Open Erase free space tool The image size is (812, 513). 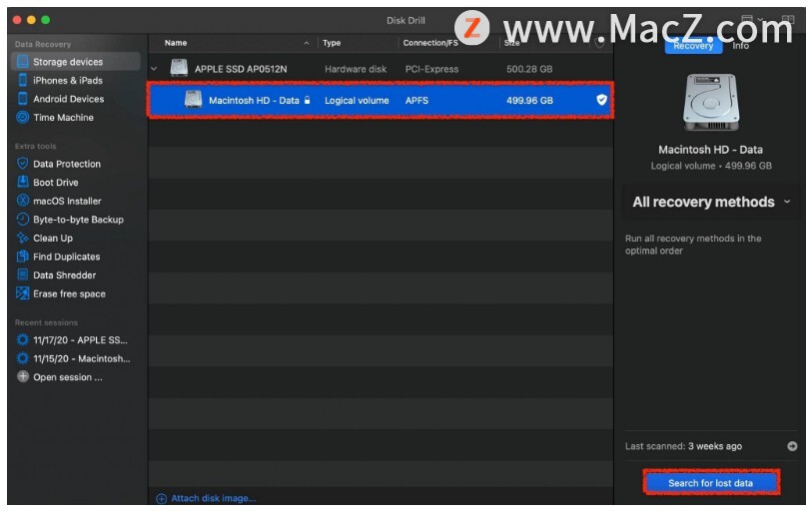[69, 294]
